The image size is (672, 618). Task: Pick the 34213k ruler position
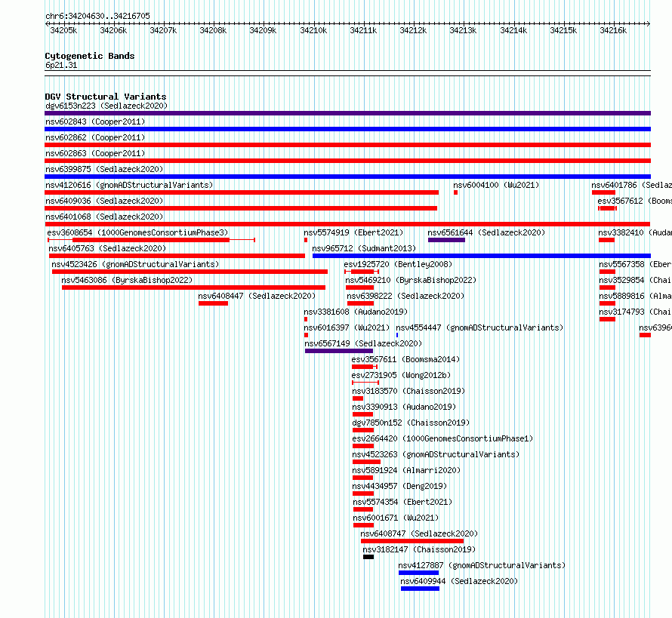click(463, 30)
